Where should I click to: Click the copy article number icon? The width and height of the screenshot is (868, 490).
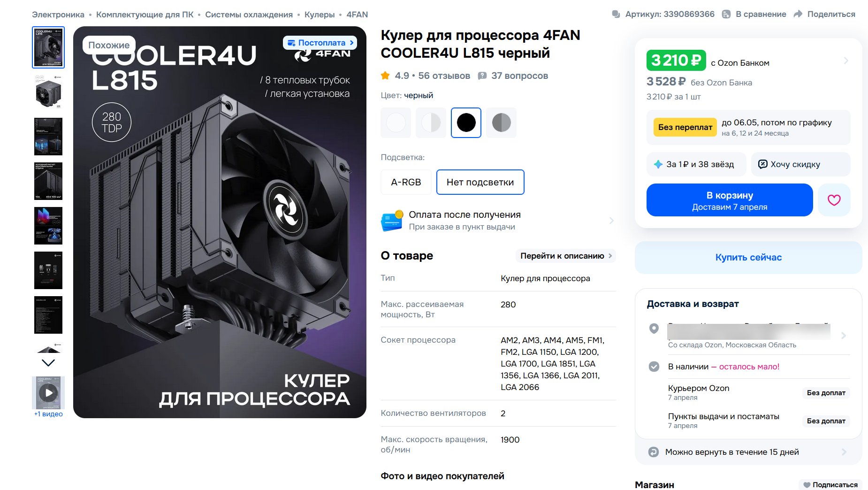click(x=616, y=14)
